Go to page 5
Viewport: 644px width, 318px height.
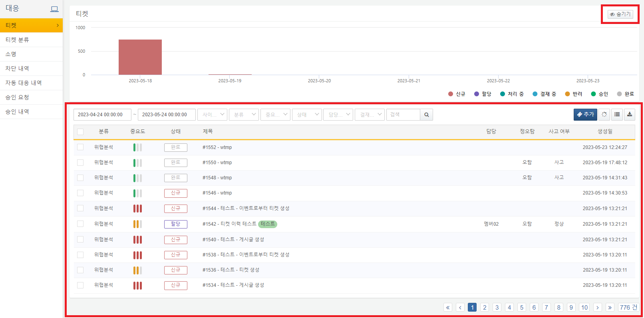[522, 307]
